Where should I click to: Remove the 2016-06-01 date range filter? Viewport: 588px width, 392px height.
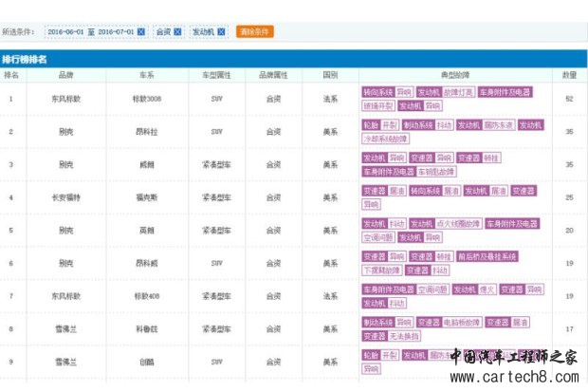pyautogui.click(x=141, y=31)
